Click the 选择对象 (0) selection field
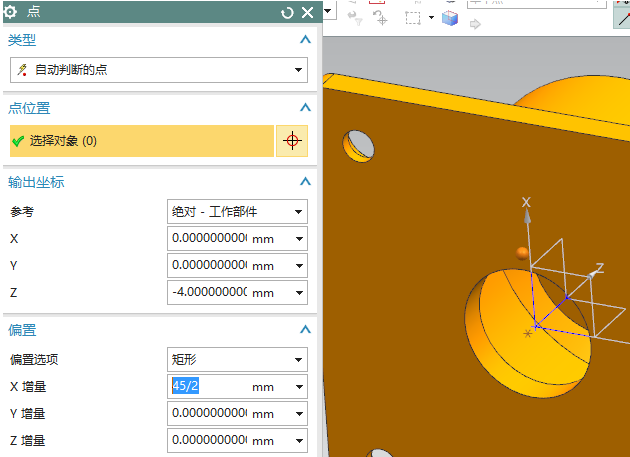630x457 pixels. (140, 141)
